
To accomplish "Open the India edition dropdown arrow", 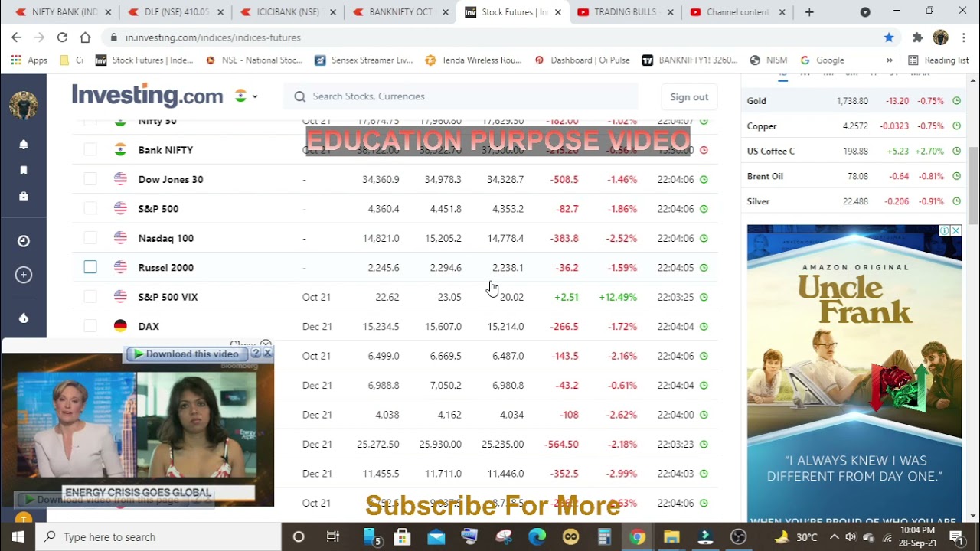I will coord(255,96).
